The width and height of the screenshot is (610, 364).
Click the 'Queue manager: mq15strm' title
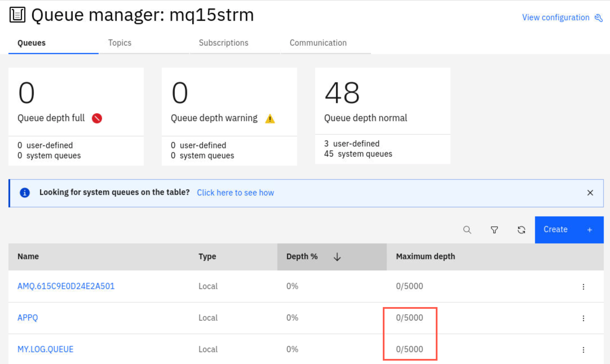coord(143,15)
